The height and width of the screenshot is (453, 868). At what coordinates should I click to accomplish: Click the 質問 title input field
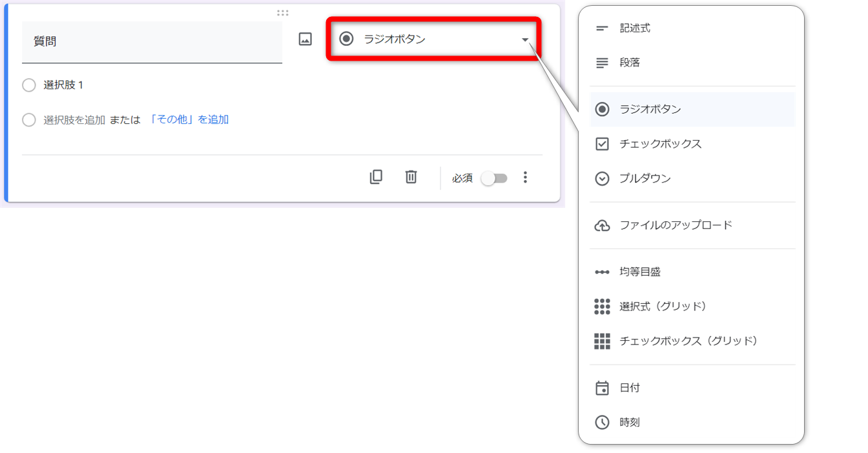(152, 42)
